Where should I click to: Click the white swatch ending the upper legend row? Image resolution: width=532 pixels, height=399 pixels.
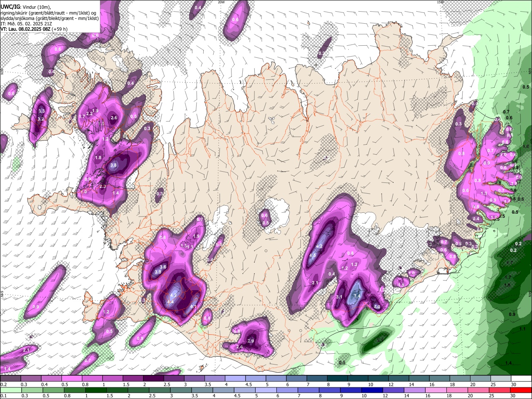(x=521, y=379)
